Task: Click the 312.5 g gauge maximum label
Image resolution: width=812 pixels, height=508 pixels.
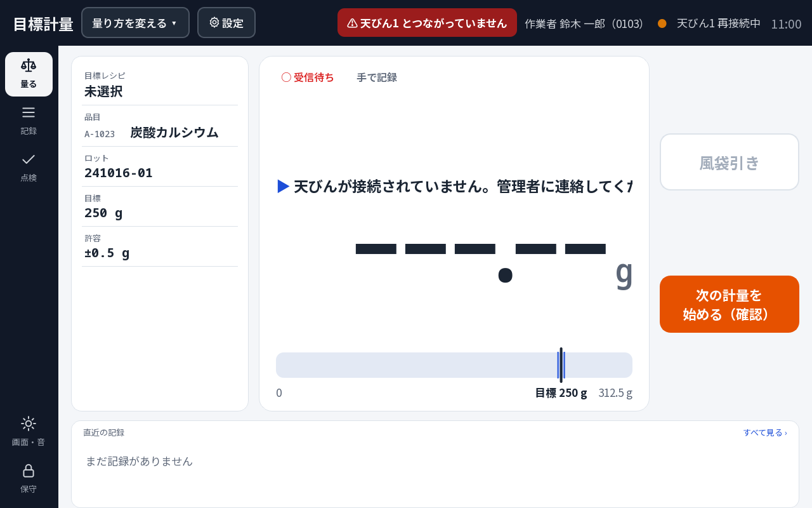Action: click(615, 393)
